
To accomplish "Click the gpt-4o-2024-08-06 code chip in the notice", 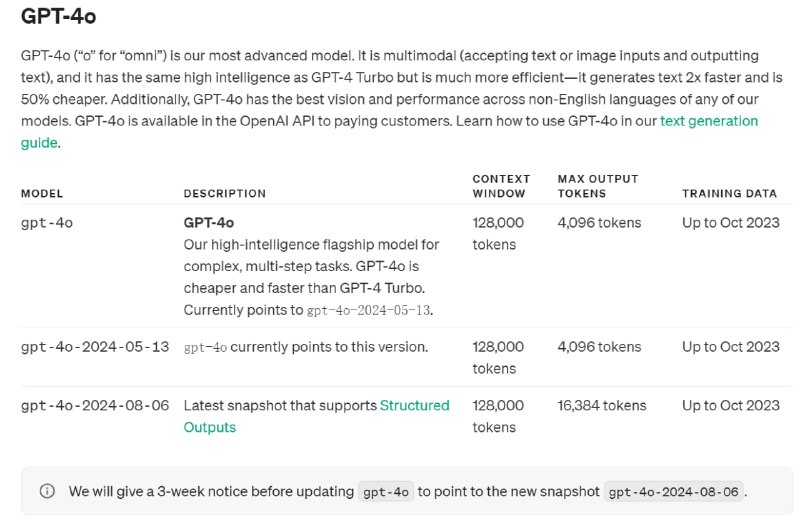I will [x=674, y=492].
